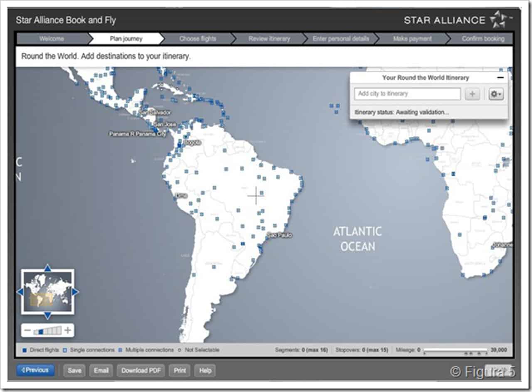Click the Email button
This screenshot has width=532, height=392.
tap(101, 370)
